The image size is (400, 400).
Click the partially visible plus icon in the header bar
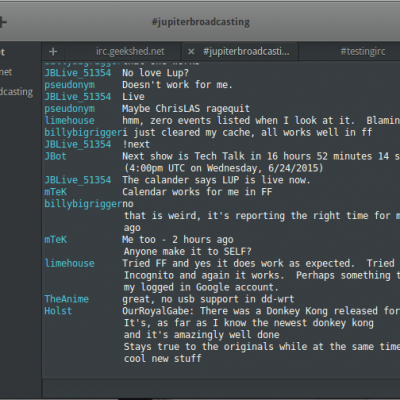3,22
